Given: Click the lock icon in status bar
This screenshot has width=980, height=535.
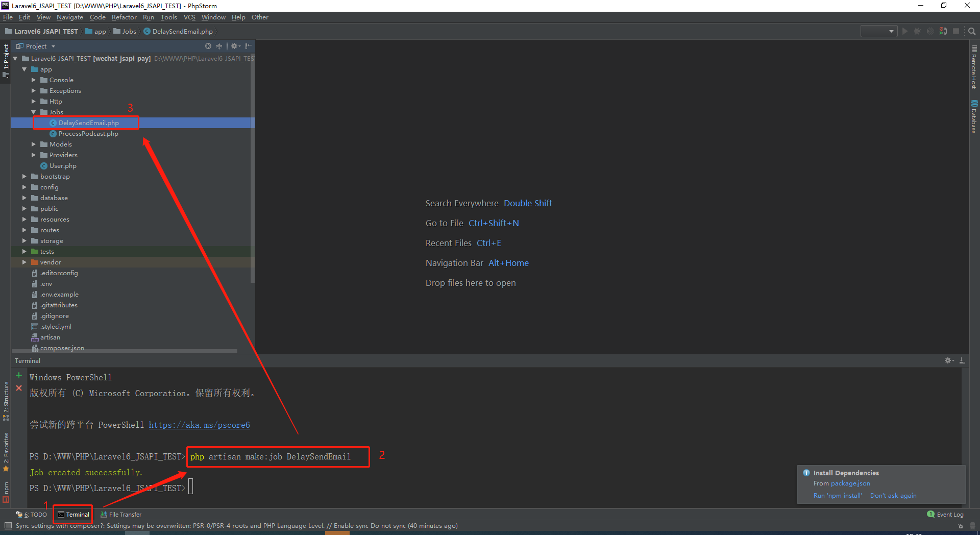Looking at the screenshot, I should [x=961, y=526].
